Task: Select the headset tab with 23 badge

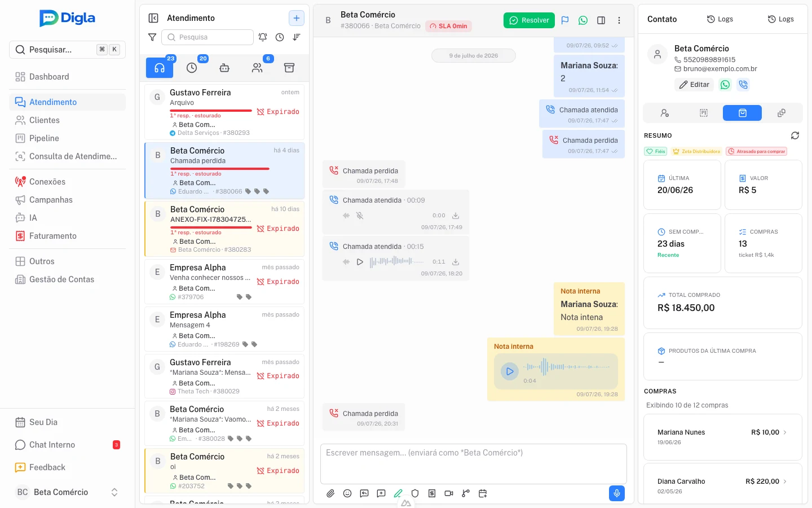Action: click(x=160, y=68)
